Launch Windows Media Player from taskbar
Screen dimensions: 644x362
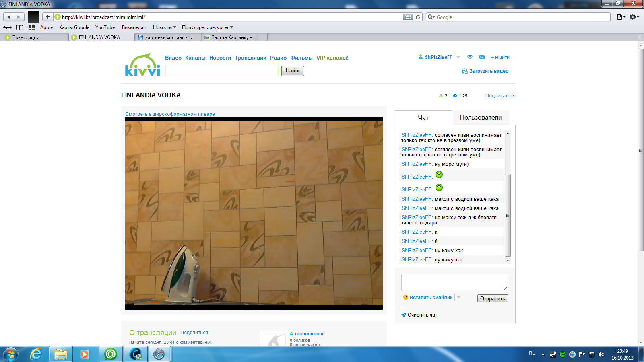[x=85, y=354]
